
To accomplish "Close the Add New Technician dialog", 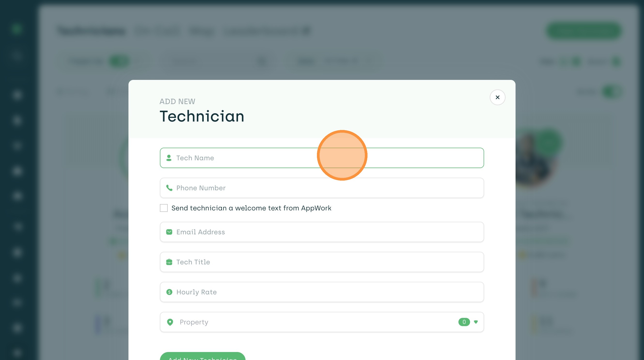I will pyautogui.click(x=497, y=97).
